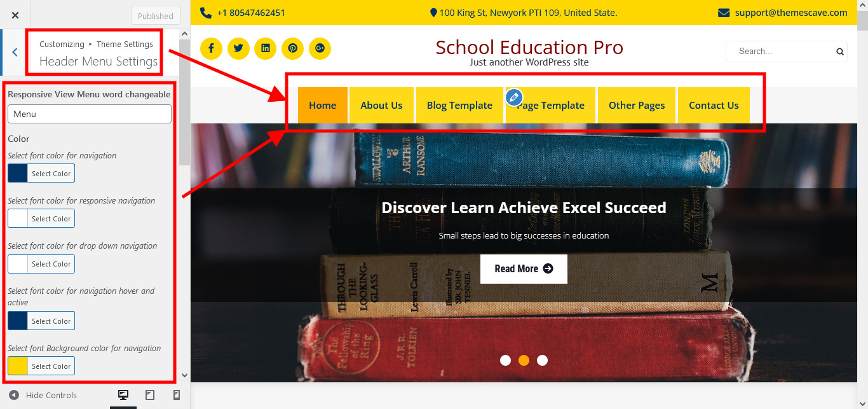The width and height of the screenshot is (868, 409).
Task: Open the About Us menu item
Action: point(381,105)
